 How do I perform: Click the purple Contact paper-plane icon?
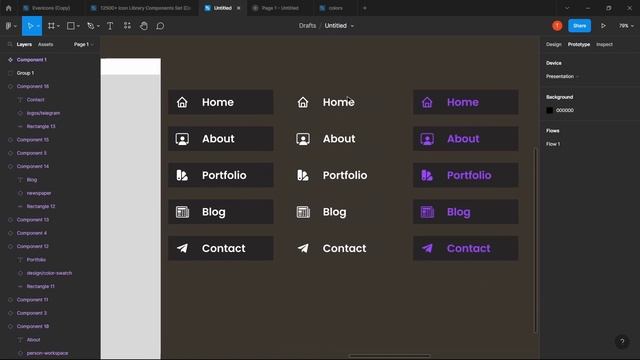(x=427, y=248)
